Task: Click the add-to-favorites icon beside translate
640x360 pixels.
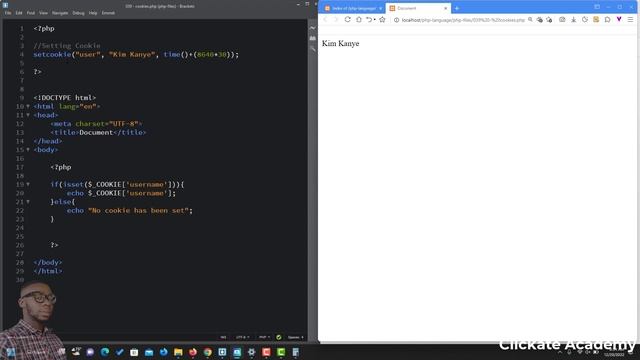Action: [549, 20]
